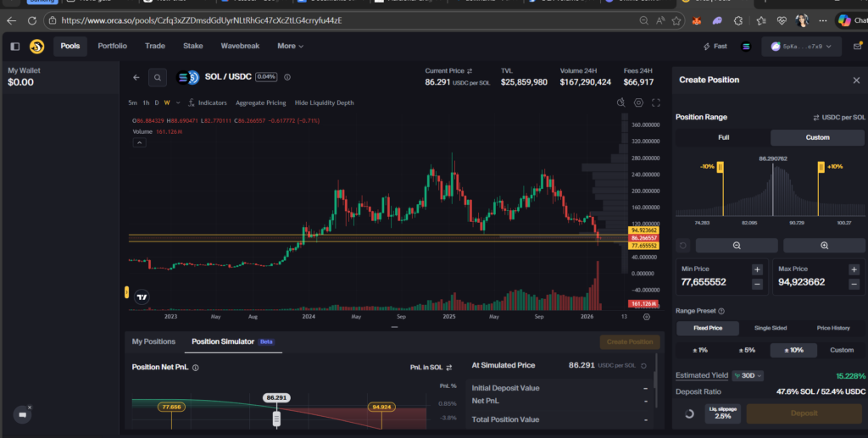Decrease Min Price with minus button
Screen dimensions: 868x438
pos(757,285)
